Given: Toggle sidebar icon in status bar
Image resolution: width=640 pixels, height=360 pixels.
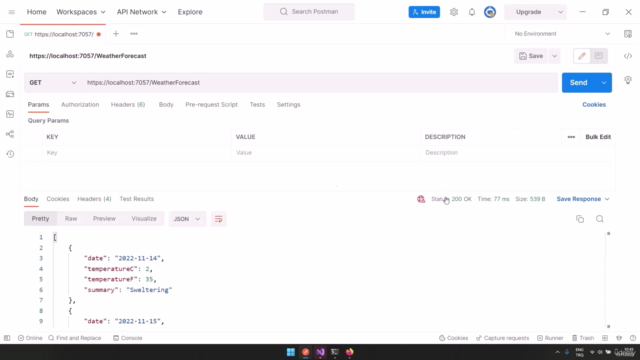Looking at the screenshot, I should [x=7, y=338].
